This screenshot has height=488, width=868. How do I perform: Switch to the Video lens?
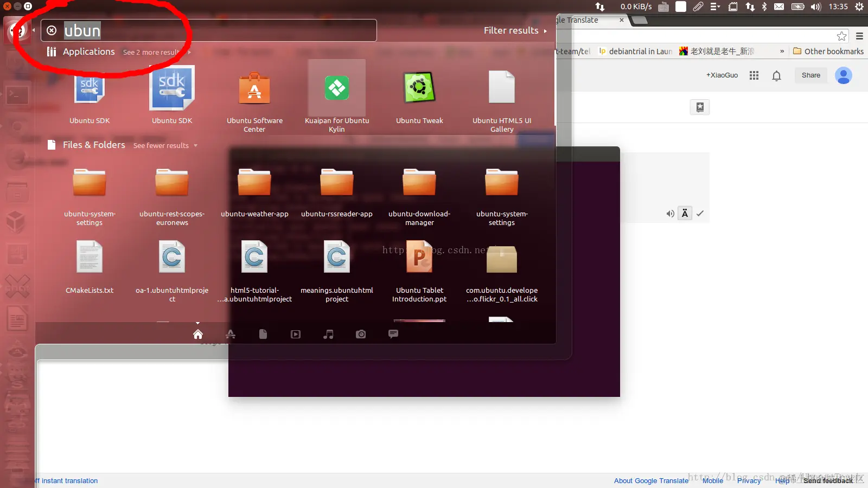[296, 334]
